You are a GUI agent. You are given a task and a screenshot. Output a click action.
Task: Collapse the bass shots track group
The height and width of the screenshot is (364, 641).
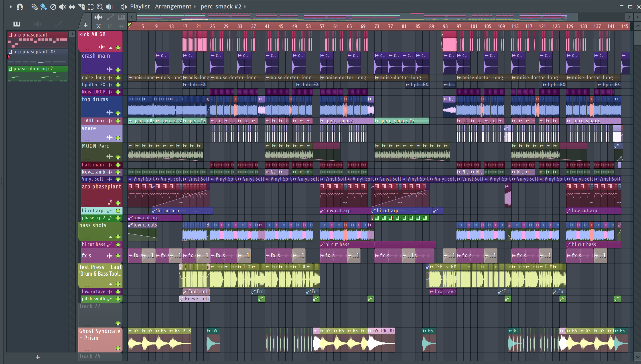pyautogui.click(x=110, y=237)
